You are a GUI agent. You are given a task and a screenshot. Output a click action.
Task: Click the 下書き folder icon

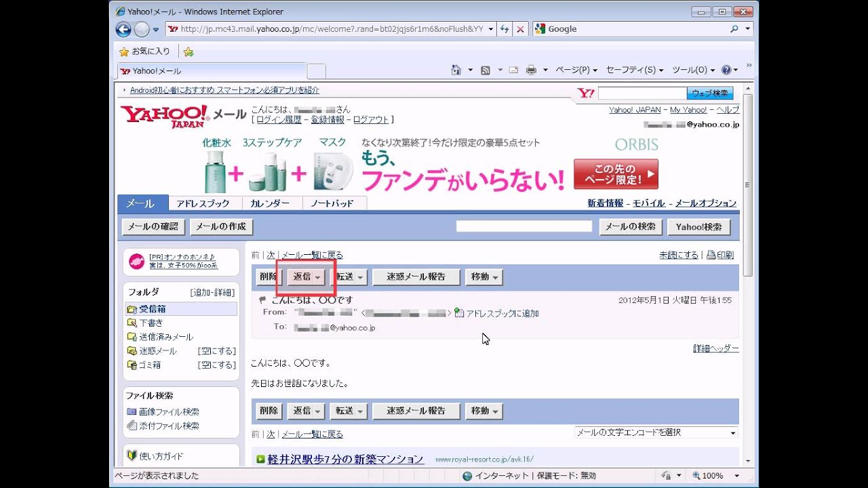pyautogui.click(x=132, y=323)
